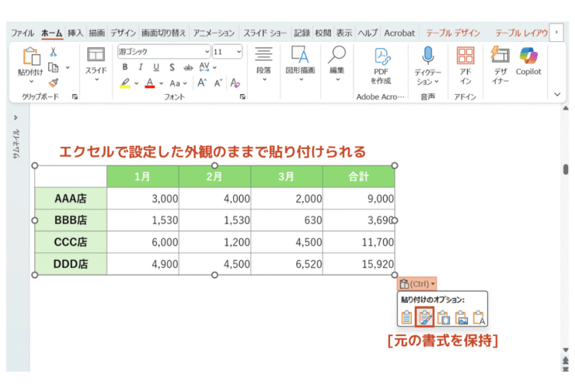
Task: Choose the Embed paste option icon
Action: point(444,317)
